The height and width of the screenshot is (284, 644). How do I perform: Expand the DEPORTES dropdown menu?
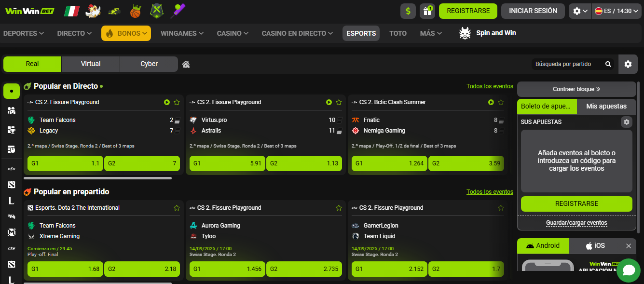point(24,33)
